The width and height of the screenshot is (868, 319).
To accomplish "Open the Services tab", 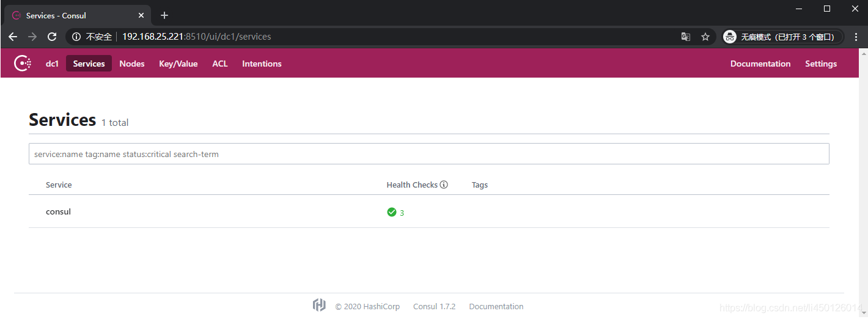I will 89,64.
